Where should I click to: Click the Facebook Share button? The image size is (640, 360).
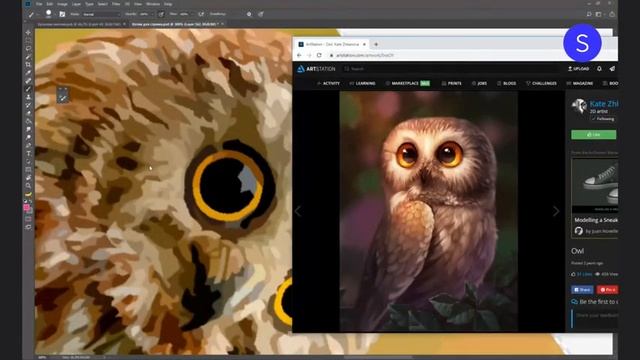[582, 290]
